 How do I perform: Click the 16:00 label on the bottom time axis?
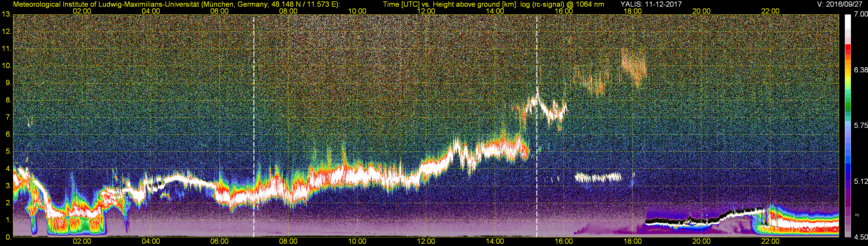click(564, 241)
